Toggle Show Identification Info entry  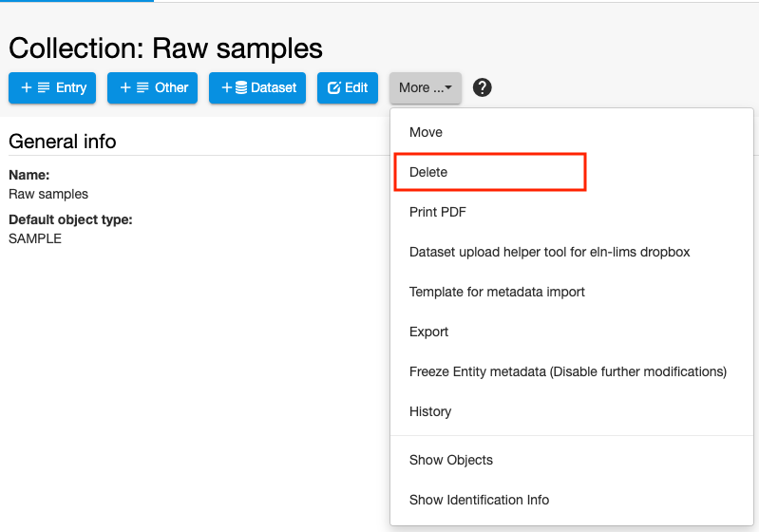572,500
